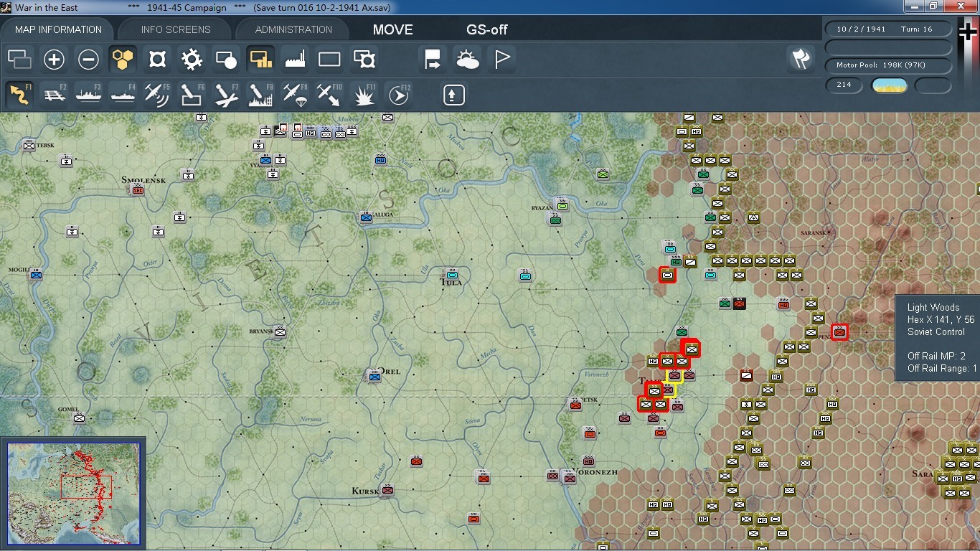Activate the F2 rail mode icon
This screenshot has height=551, width=980.
pos(54,95)
